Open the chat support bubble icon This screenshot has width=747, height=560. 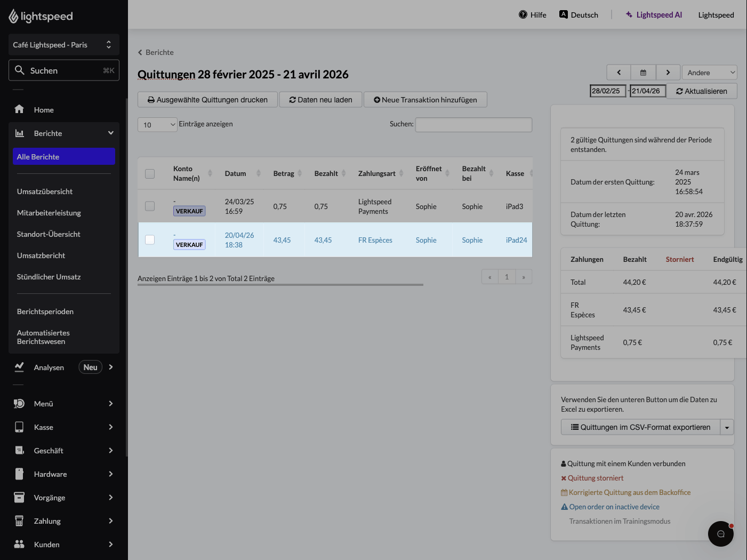721,534
